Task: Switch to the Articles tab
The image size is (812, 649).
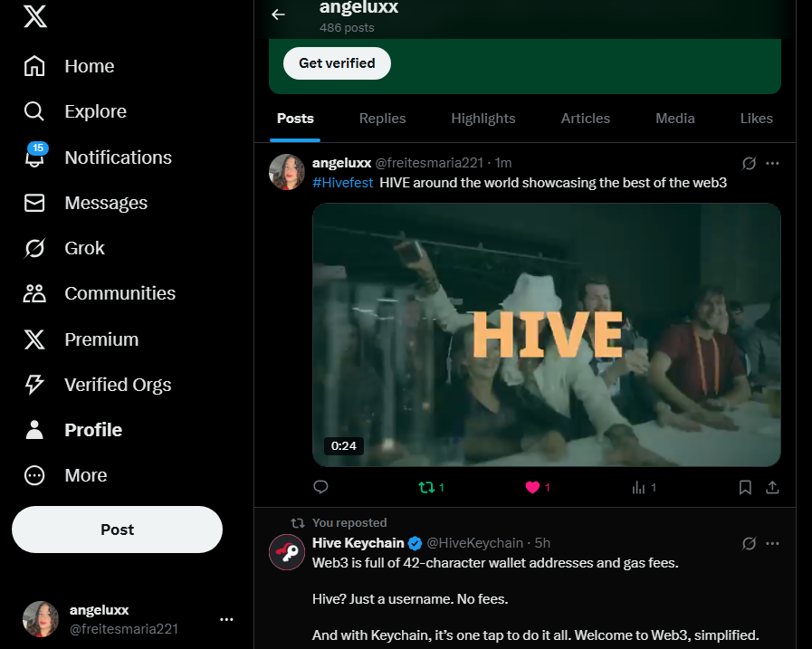Action: [x=586, y=119]
